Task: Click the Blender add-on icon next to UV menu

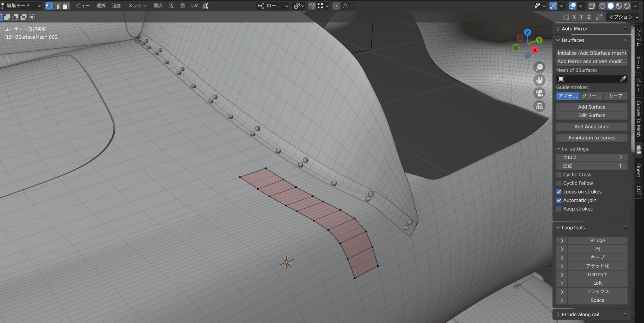Action: click(206, 6)
